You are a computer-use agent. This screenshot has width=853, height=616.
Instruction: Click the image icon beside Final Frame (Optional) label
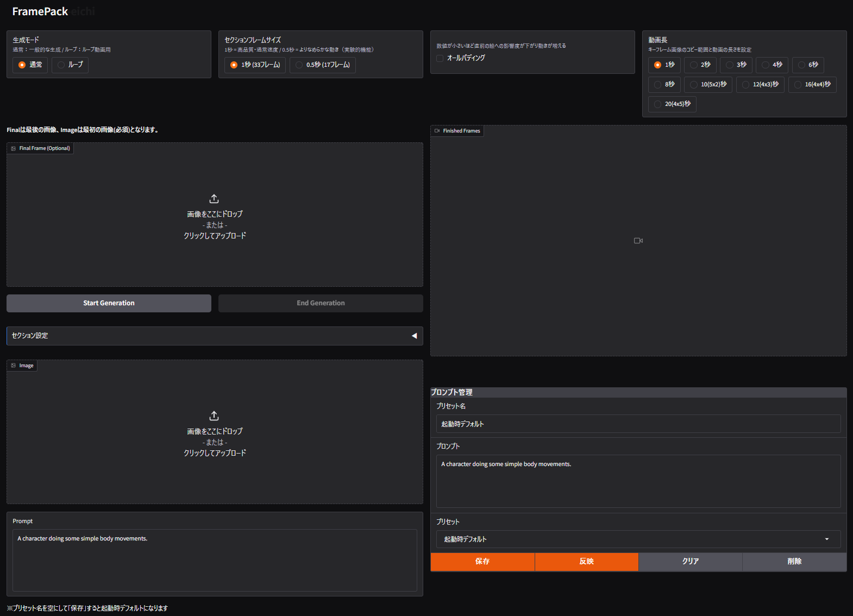coord(14,148)
